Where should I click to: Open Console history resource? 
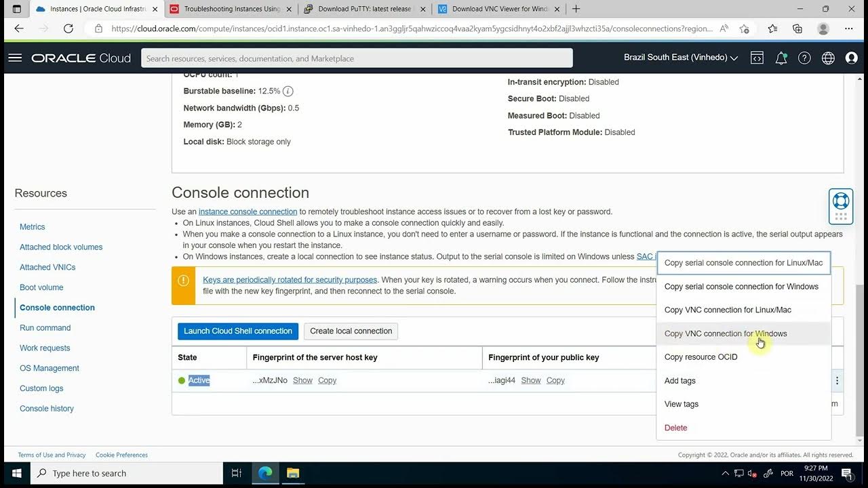pyautogui.click(x=47, y=409)
